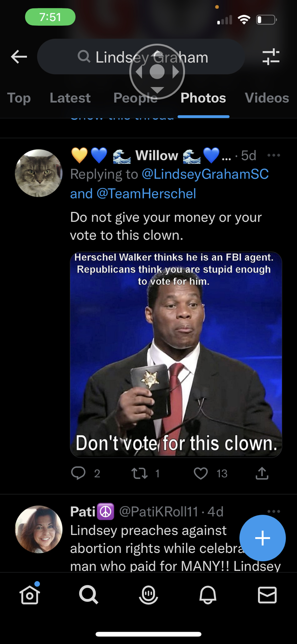Retweet Willow's tweet
The height and width of the screenshot is (644, 297).
click(x=140, y=473)
